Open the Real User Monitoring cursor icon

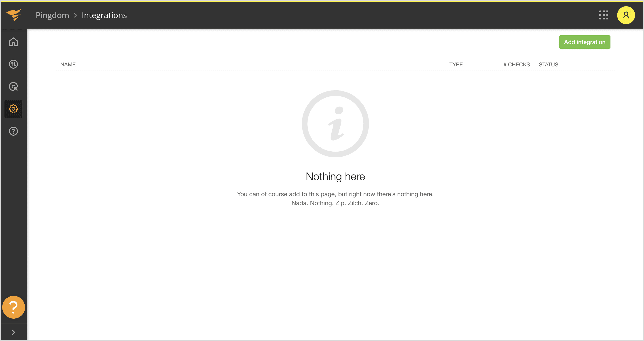click(x=13, y=87)
